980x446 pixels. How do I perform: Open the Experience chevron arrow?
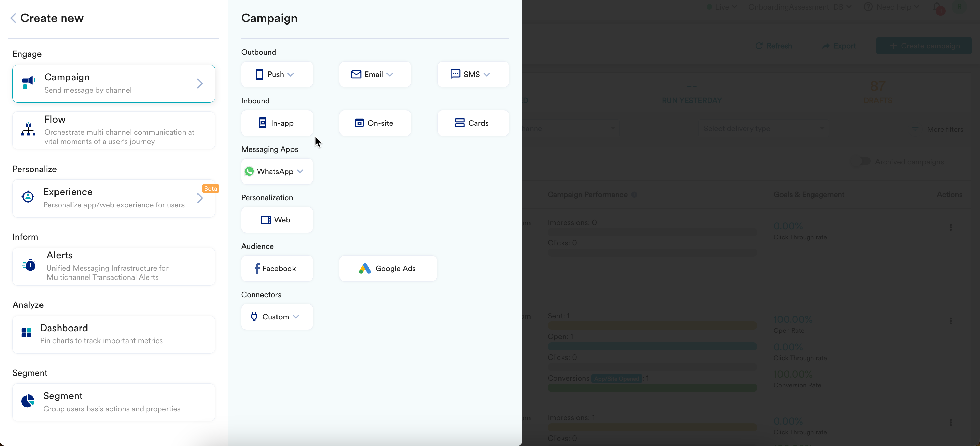pos(200,198)
